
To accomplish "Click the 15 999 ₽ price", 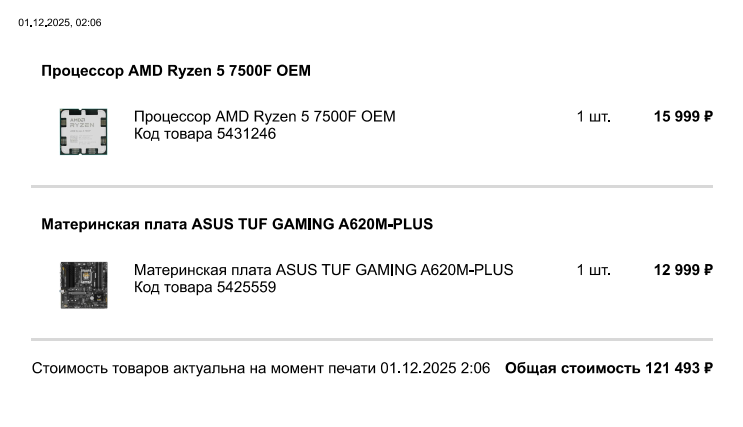I will pyautogui.click(x=683, y=117).
